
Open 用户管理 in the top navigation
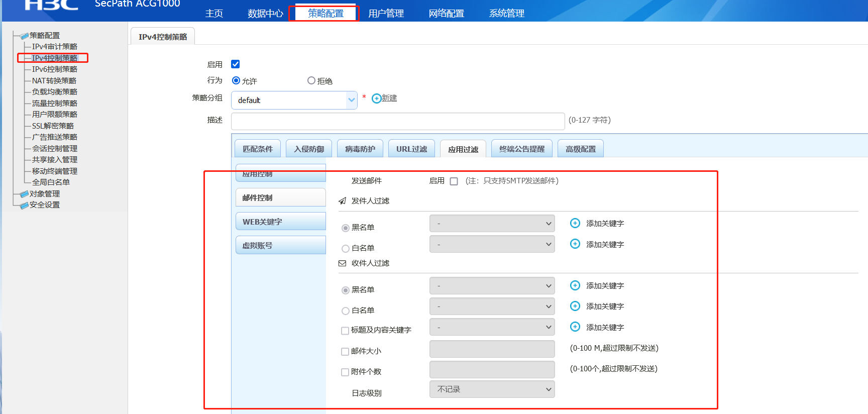tap(386, 14)
